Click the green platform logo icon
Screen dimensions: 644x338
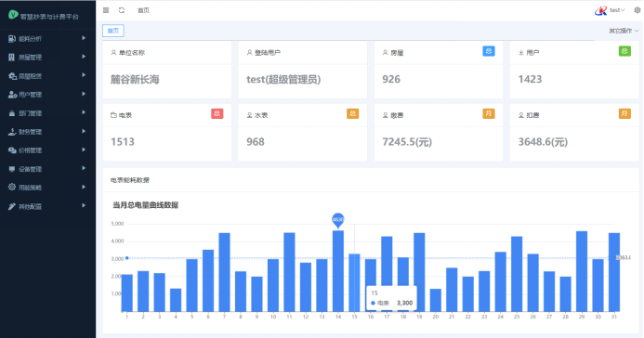(13, 15)
